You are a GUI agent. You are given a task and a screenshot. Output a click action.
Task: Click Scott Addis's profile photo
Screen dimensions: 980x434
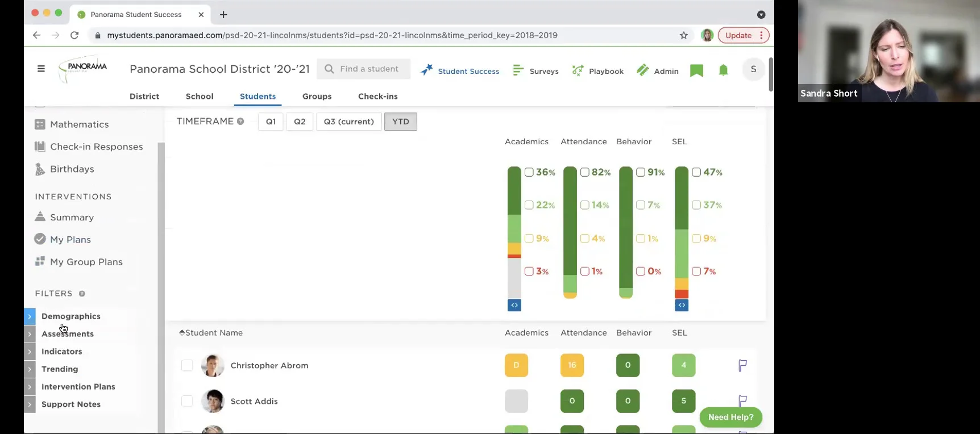click(x=213, y=401)
